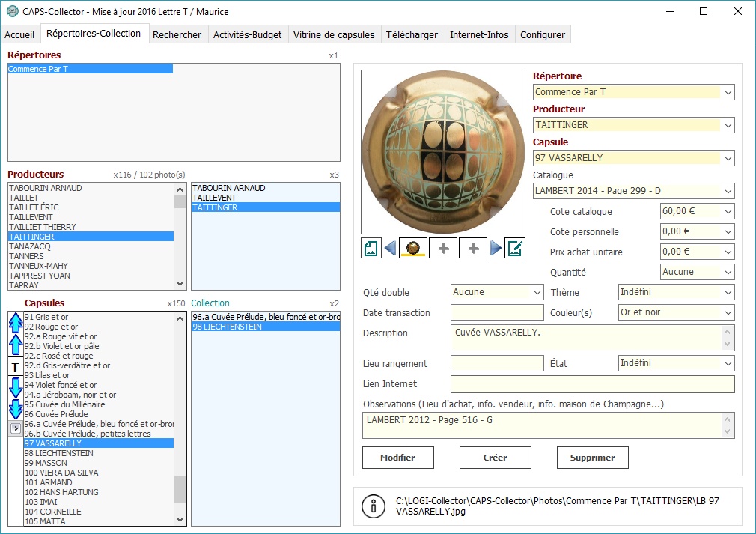Viewport: 756px width, 534px height.
Task: Go to the Configurer tab
Action: click(x=543, y=34)
